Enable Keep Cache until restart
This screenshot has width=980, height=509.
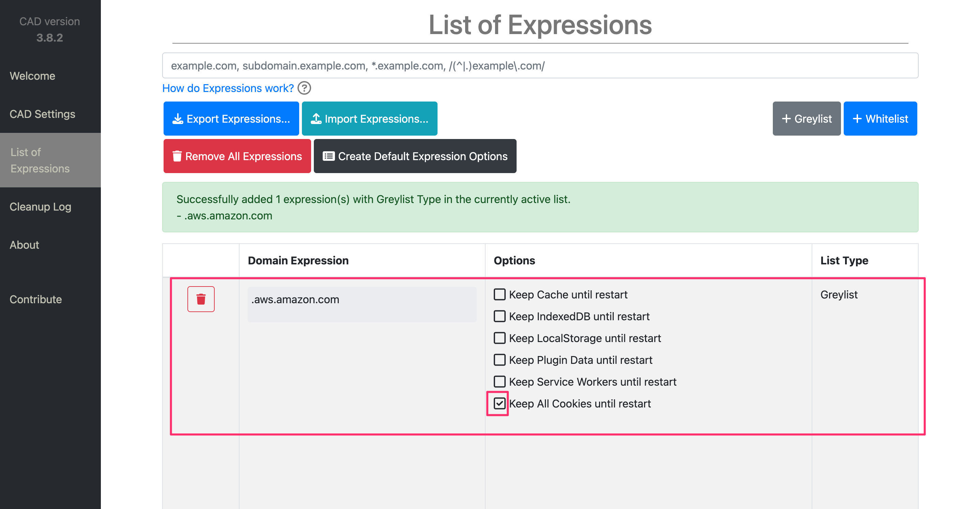pos(500,294)
